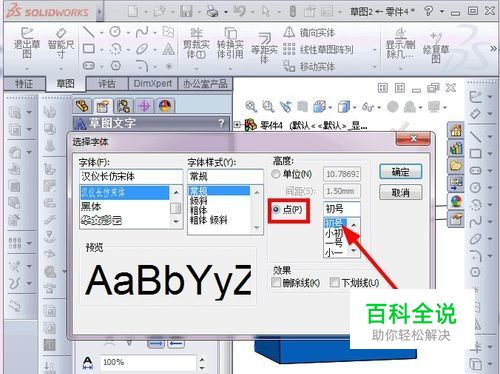
Task: Open ConfigurationManager tab icon
Action: tap(123, 106)
